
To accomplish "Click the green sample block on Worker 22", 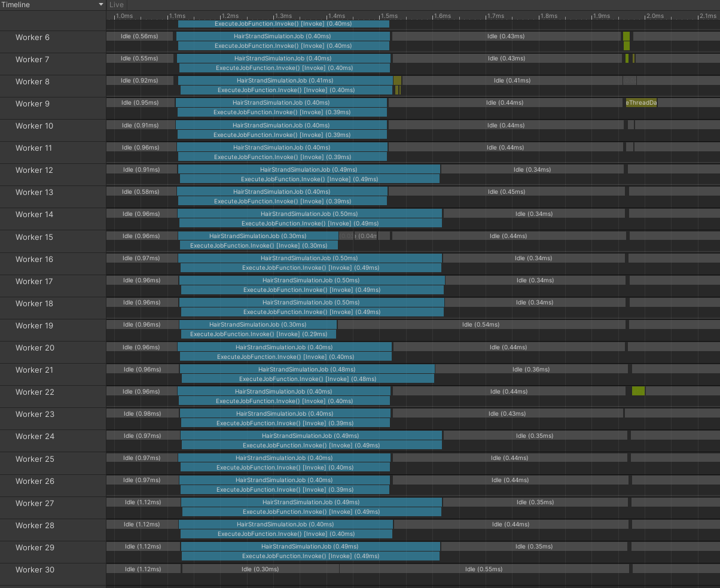I will 638,391.
